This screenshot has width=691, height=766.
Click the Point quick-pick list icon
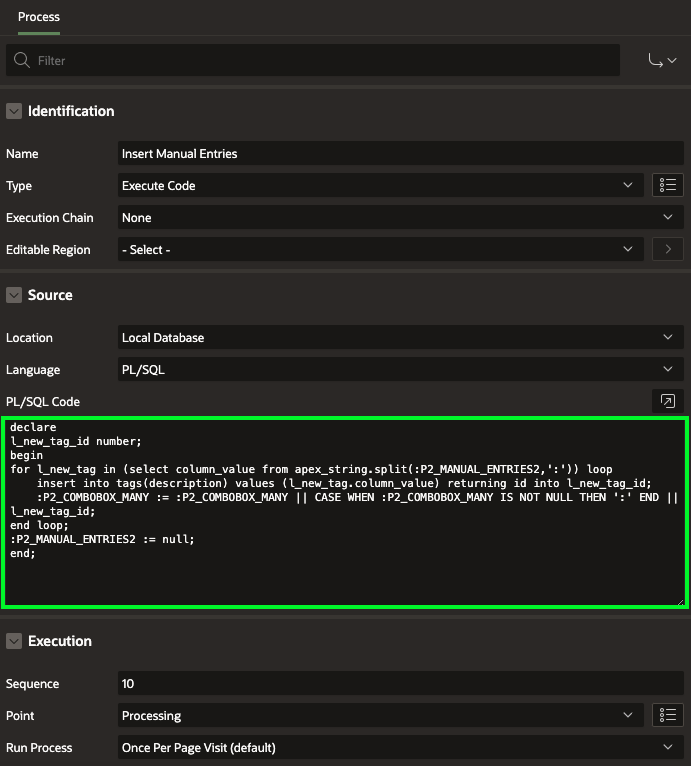(x=667, y=715)
